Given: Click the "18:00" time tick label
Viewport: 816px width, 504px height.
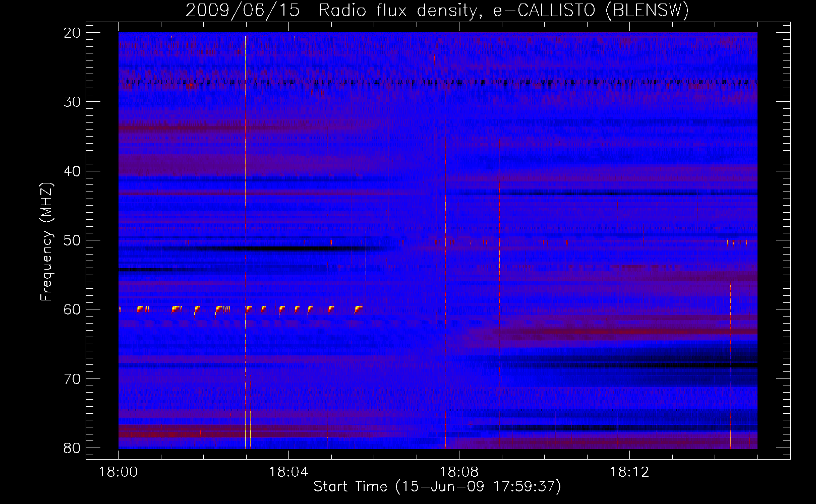Looking at the screenshot, I should 119,472.
